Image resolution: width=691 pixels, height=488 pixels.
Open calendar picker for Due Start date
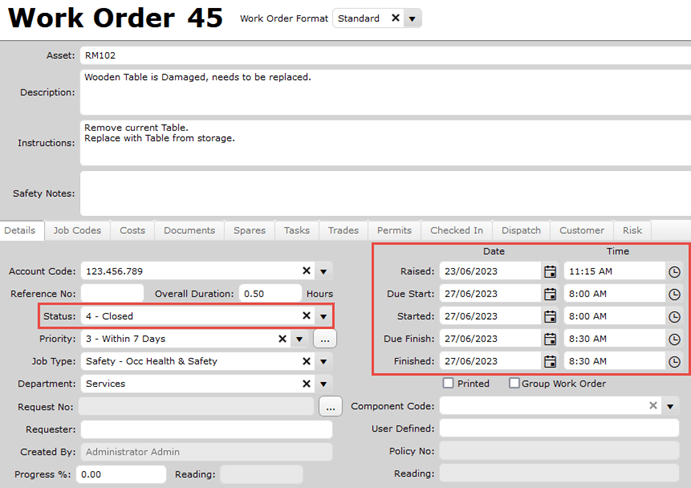pos(550,294)
